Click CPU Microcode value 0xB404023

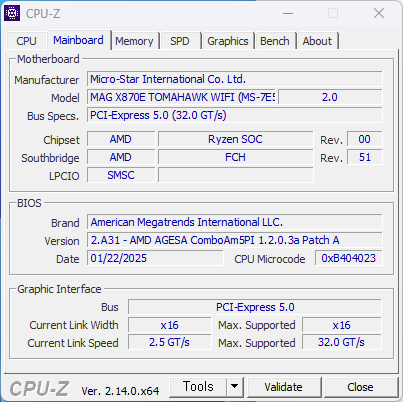click(x=349, y=258)
